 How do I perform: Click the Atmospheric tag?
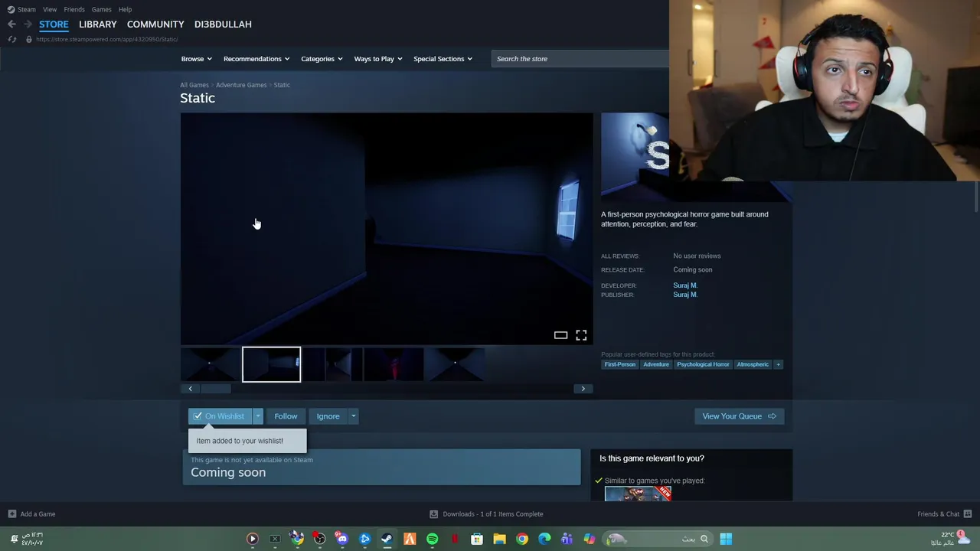click(x=753, y=364)
